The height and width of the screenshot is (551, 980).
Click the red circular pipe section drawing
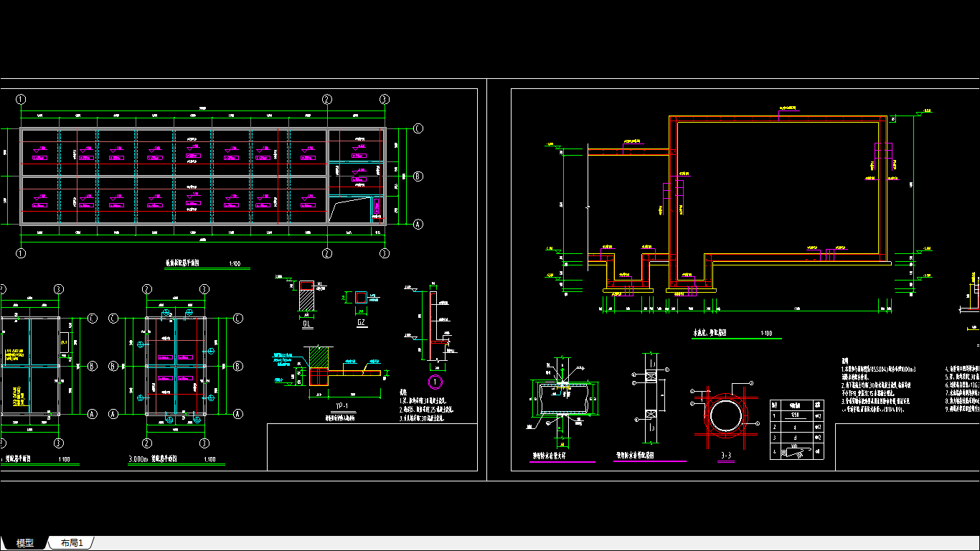(725, 415)
